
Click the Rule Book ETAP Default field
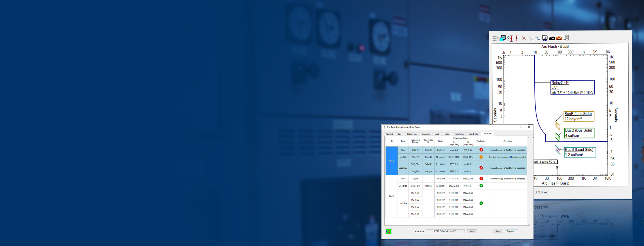tap(445, 231)
